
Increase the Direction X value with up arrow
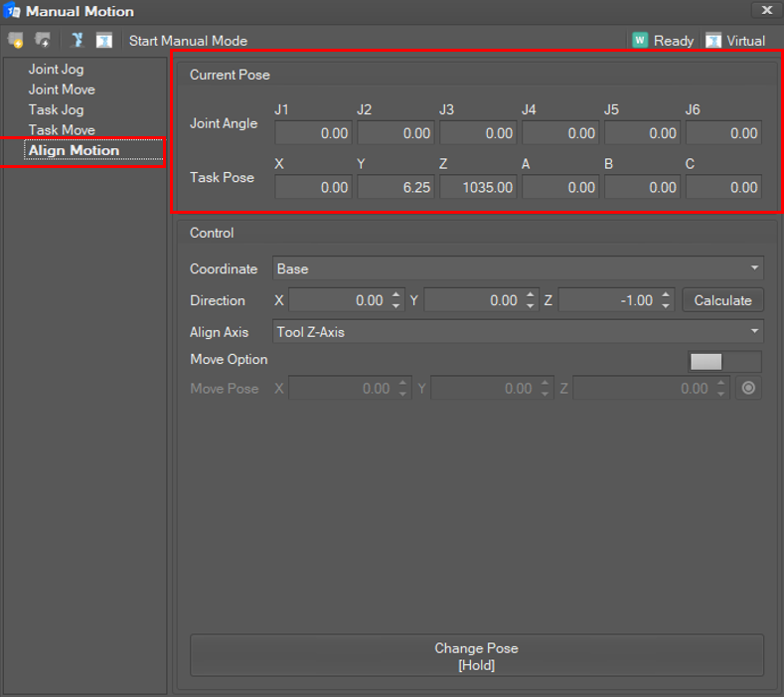point(397,295)
